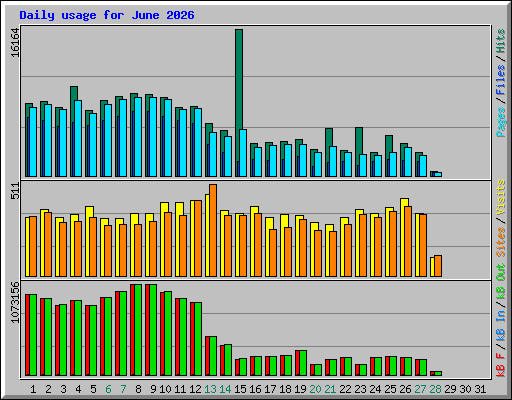Click day 7 on the x-axis
The image size is (512, 400).
tap(123, 389)
